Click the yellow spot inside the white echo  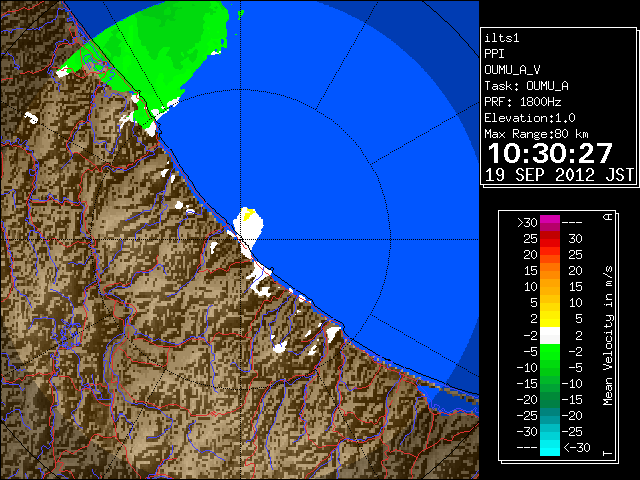click(x=248, y=214)
